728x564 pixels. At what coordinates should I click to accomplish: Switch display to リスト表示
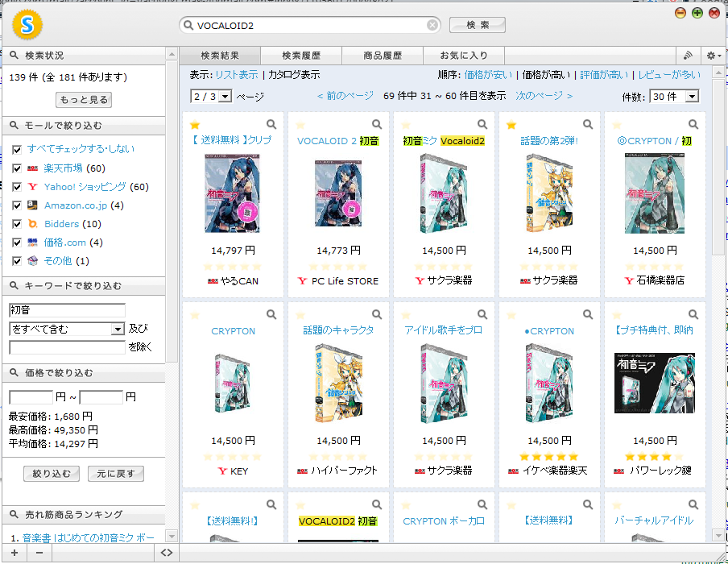click(237, 75)
